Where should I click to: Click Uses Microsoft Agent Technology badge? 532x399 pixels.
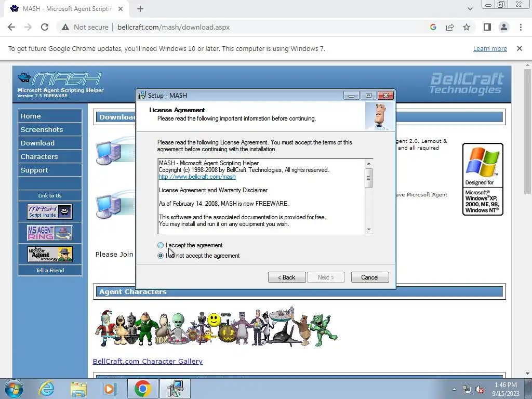[x=50, y=254]
